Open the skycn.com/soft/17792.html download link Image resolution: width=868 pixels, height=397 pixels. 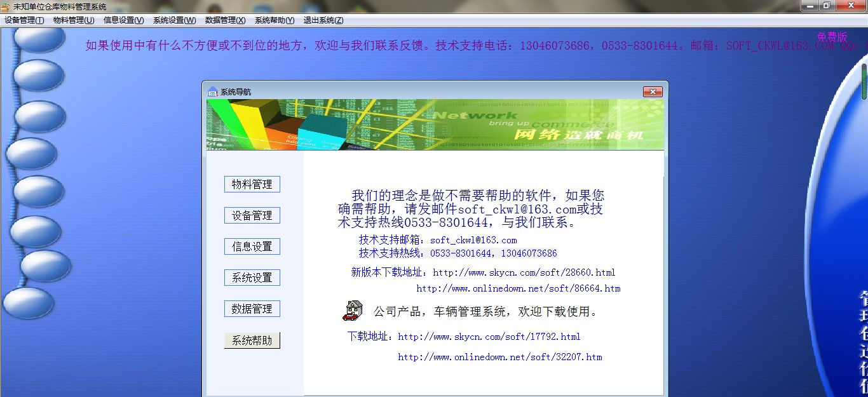[489, 337]
